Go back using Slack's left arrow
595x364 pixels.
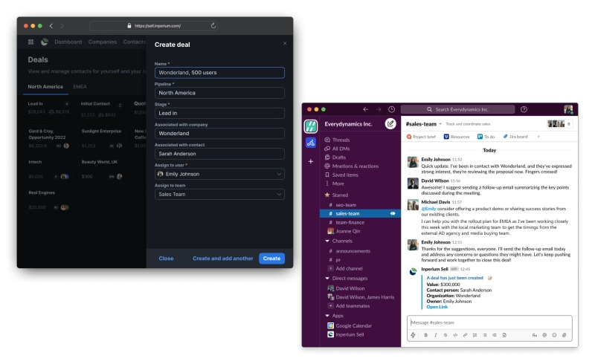tap(365, 109)
